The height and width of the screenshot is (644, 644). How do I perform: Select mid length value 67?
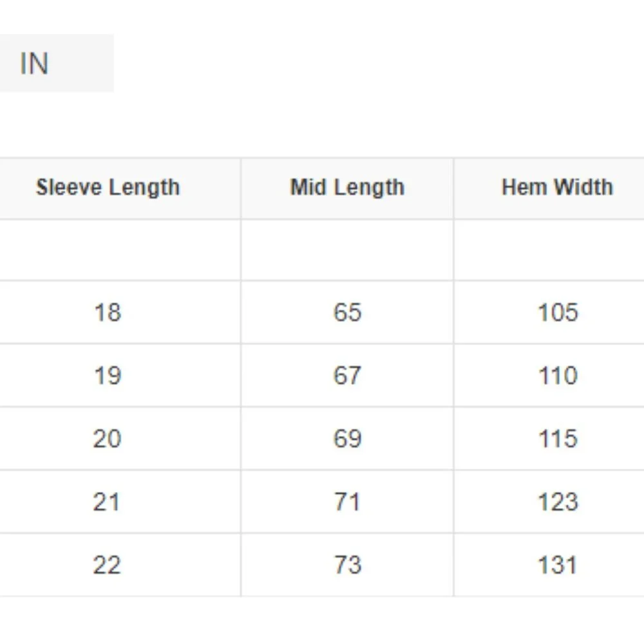click(347, 375)
